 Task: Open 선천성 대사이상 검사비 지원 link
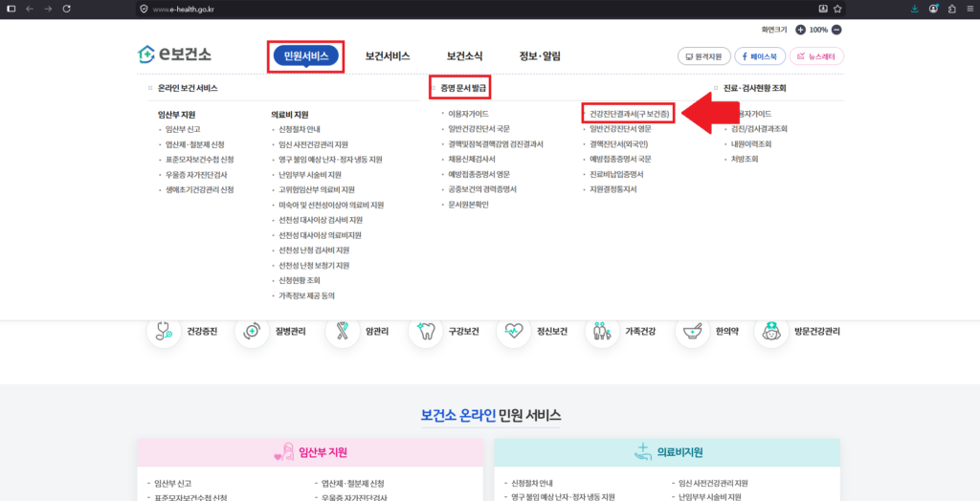321,220
